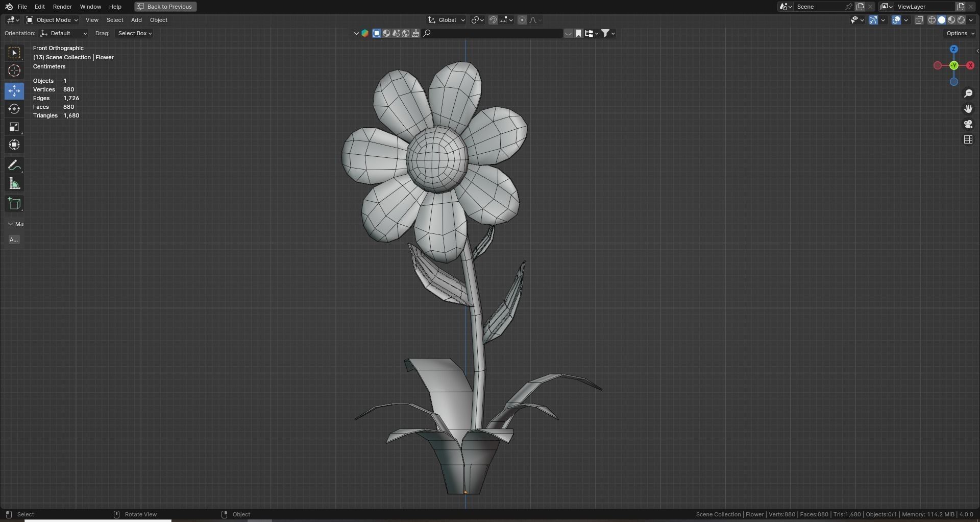The image size is (980, 522).
Task: Open the Global transform orientation dropdown
Action: [x=447, y=20]
